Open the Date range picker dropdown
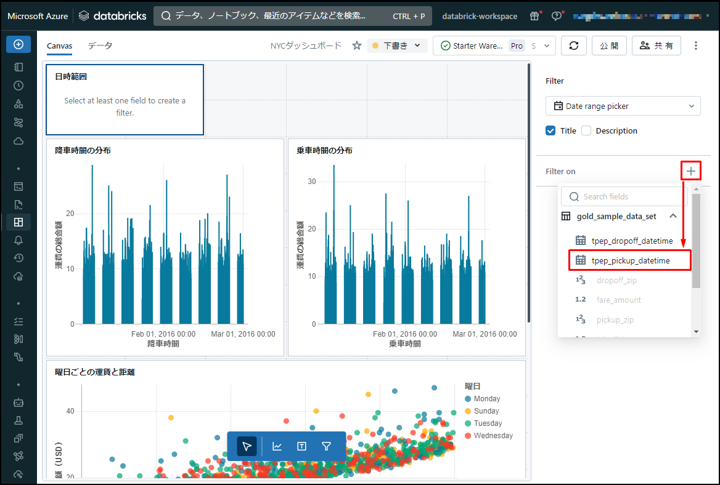 point(623,106)
